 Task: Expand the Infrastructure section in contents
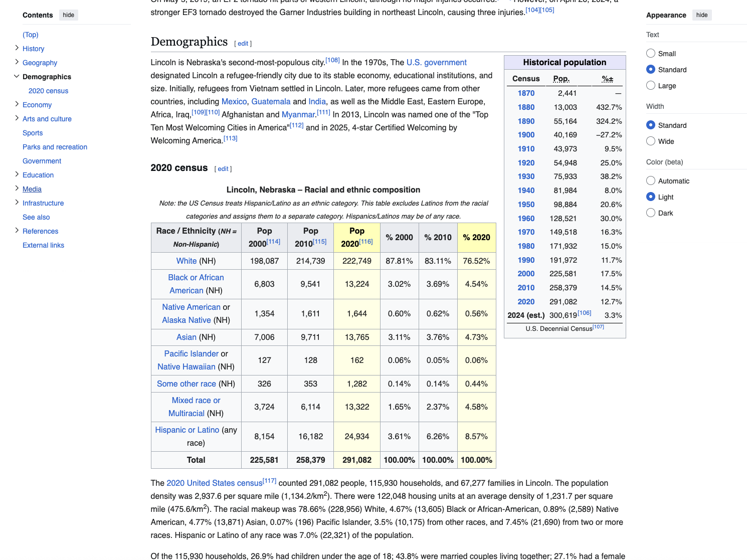(17, 203)
